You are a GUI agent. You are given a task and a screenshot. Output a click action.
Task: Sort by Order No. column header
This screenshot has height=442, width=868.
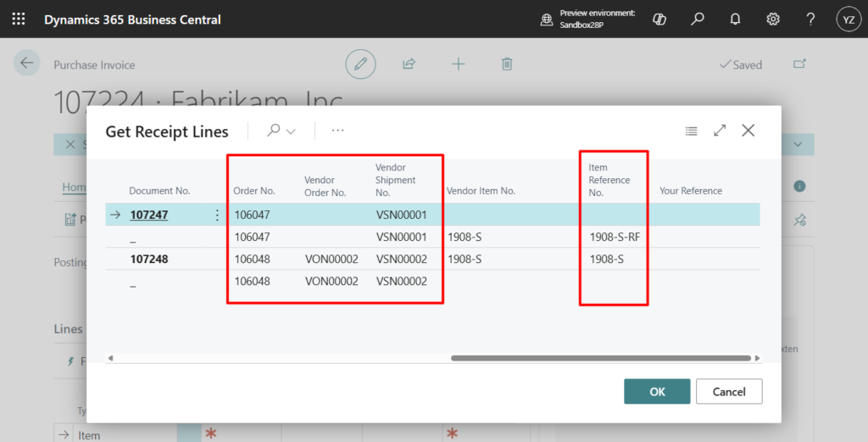(254, 192)
